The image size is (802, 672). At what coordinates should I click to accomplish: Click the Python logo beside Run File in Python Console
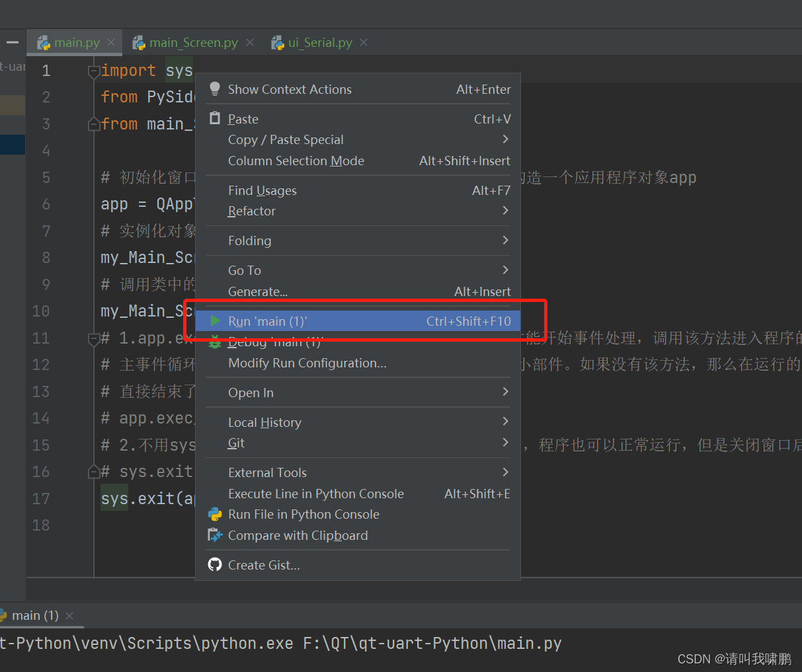214,514
